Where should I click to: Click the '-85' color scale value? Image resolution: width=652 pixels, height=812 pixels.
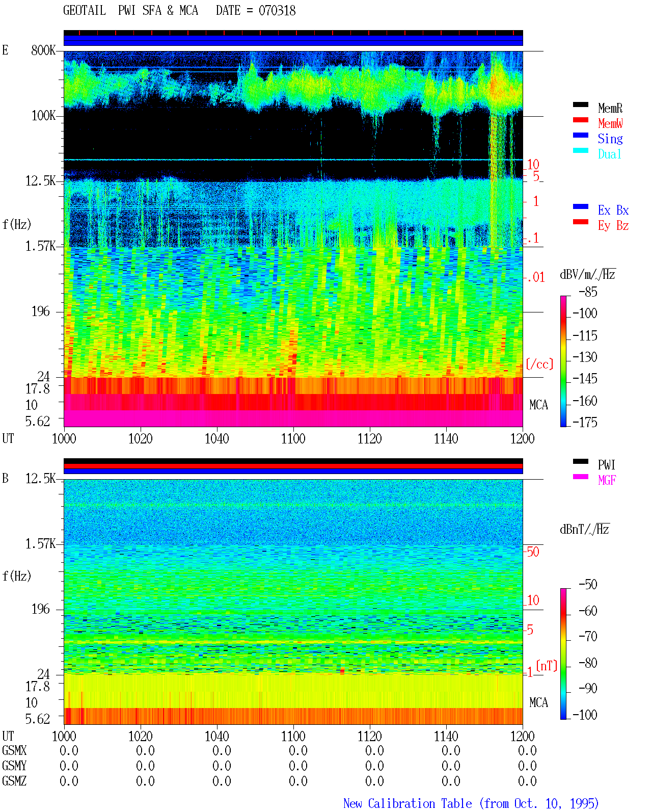click(x=587, y=292)
